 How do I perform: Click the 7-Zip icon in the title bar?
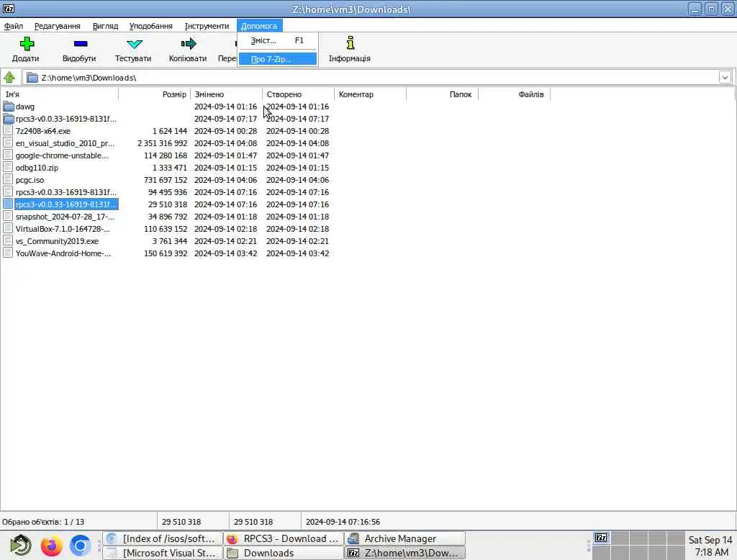[9, 9]
